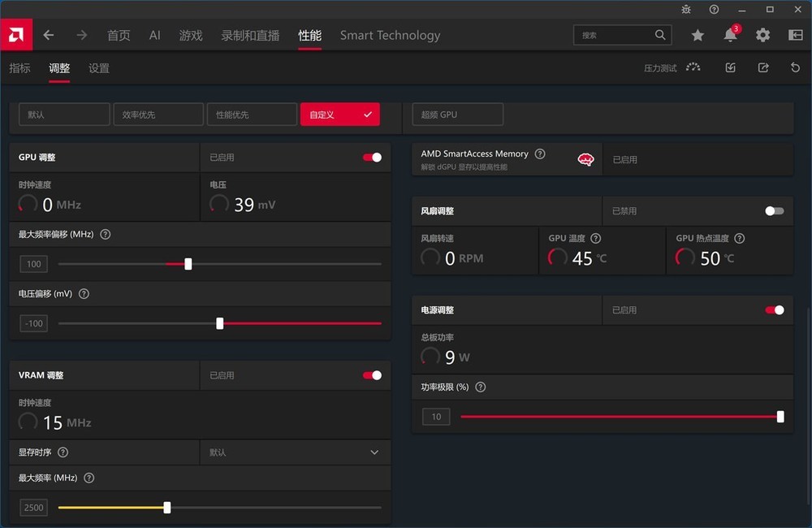This screenshot has width=812, height=528.
Task: Toggle 电源调整 switch
Action: (775, 309)
